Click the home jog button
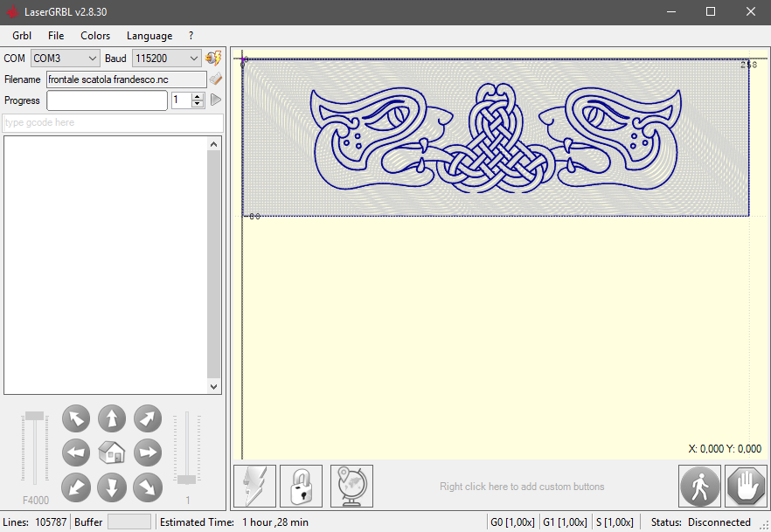 click(x=112, y=453)
